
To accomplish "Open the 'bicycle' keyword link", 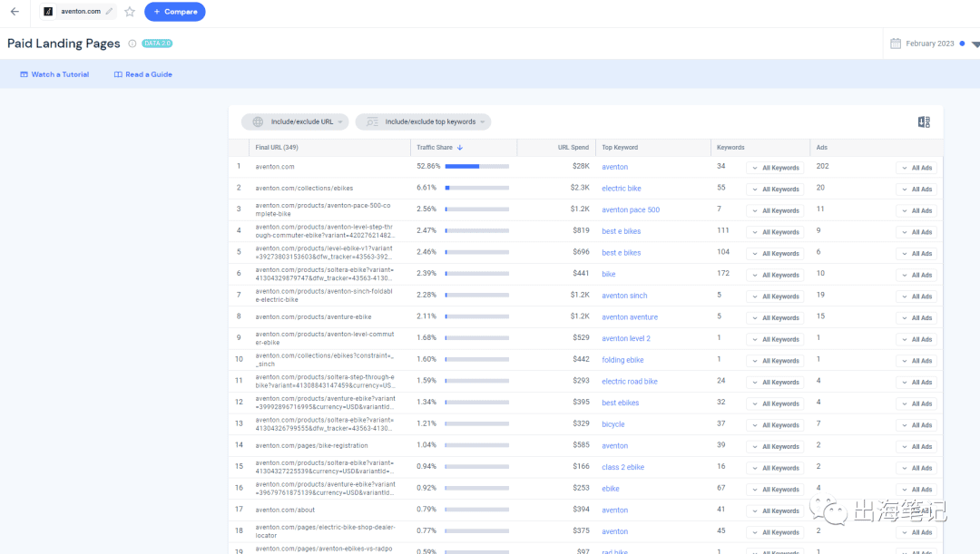I will tap(613, 424).
